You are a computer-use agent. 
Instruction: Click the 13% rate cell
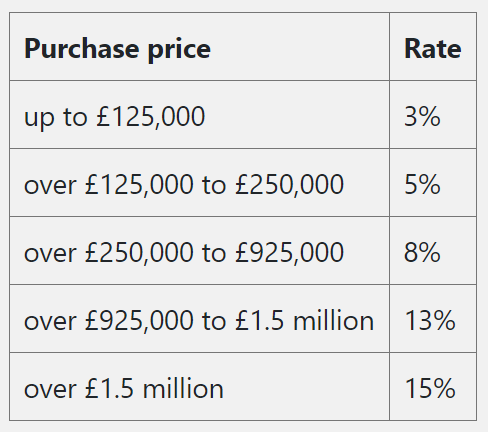[433, 319]
